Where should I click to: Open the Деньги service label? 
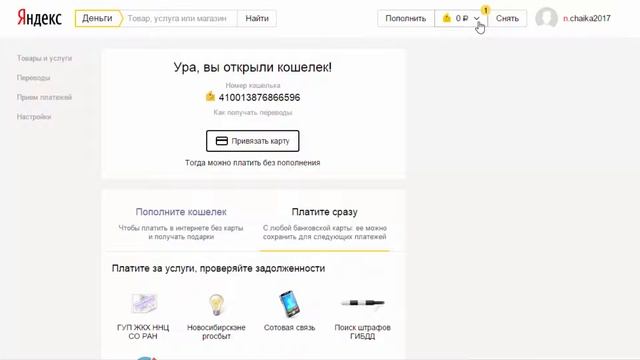pyautogui.click(x=98, y=18)
